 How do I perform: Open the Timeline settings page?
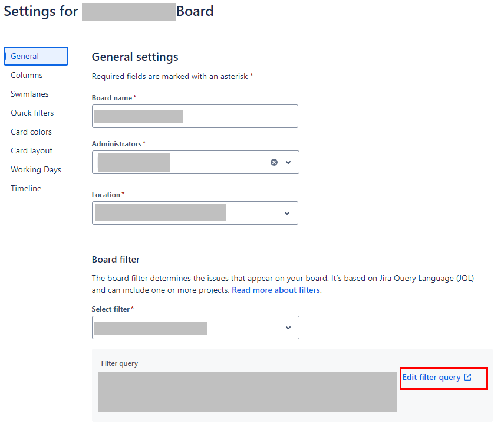(26, 188)
